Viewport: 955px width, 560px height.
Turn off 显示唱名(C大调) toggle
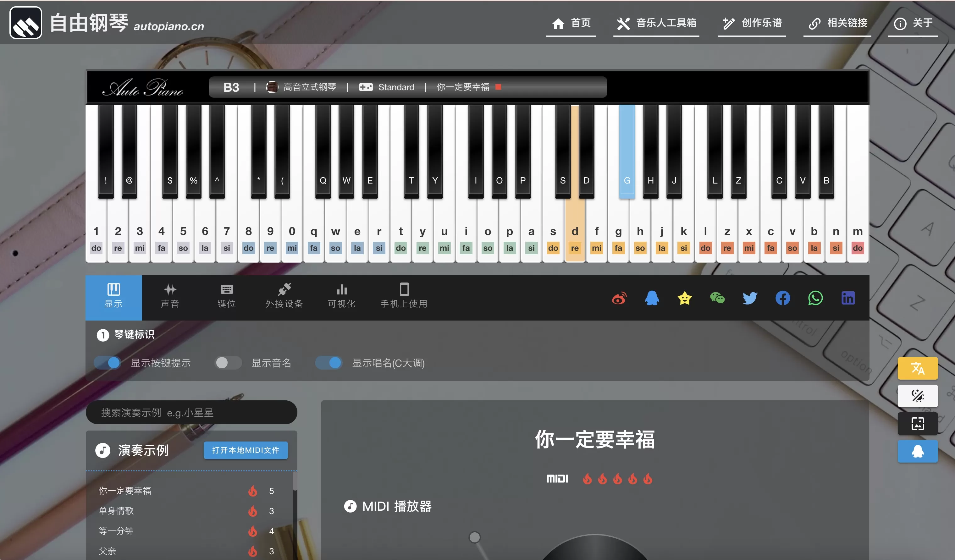(329, 363)
